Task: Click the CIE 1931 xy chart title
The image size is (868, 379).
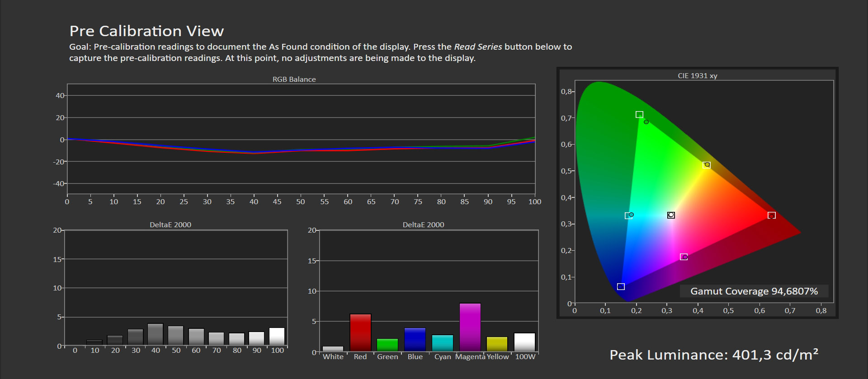Action: 697,75
